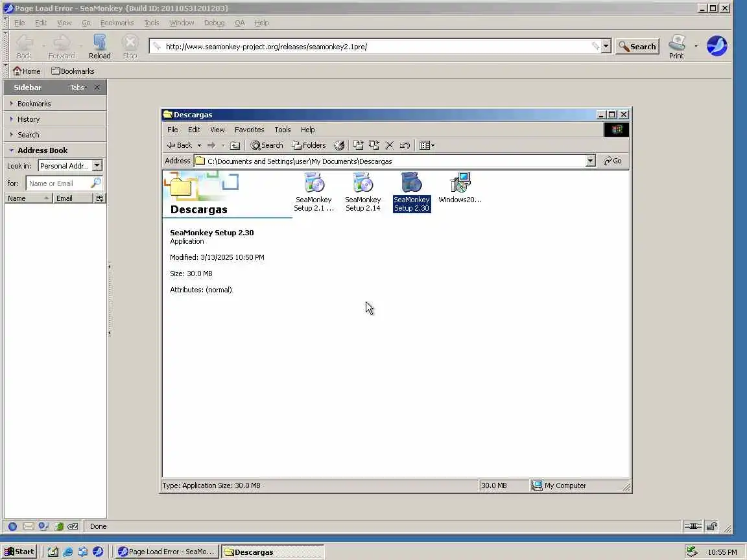Open the SeaMonkey URL bar history dropdown

coord(606,46)
